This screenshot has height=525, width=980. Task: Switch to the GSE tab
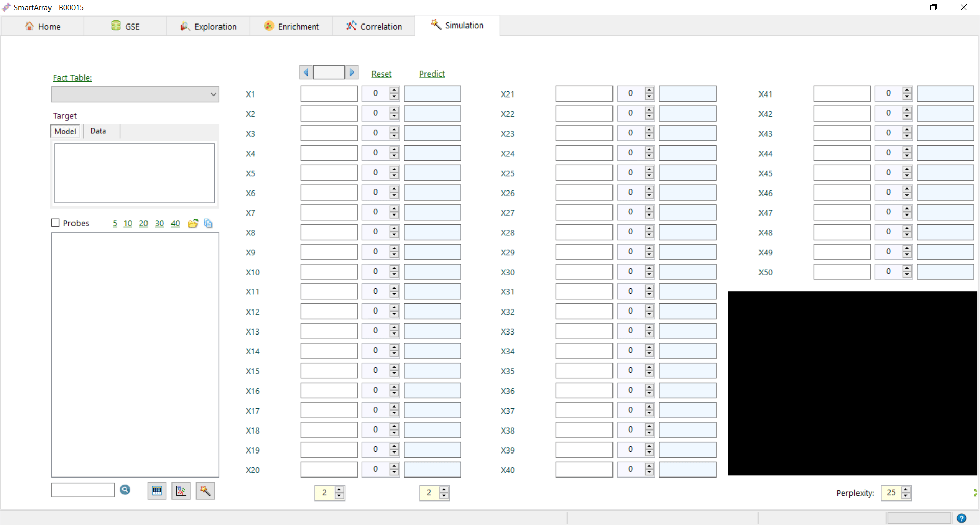click(x=126, y=26)
